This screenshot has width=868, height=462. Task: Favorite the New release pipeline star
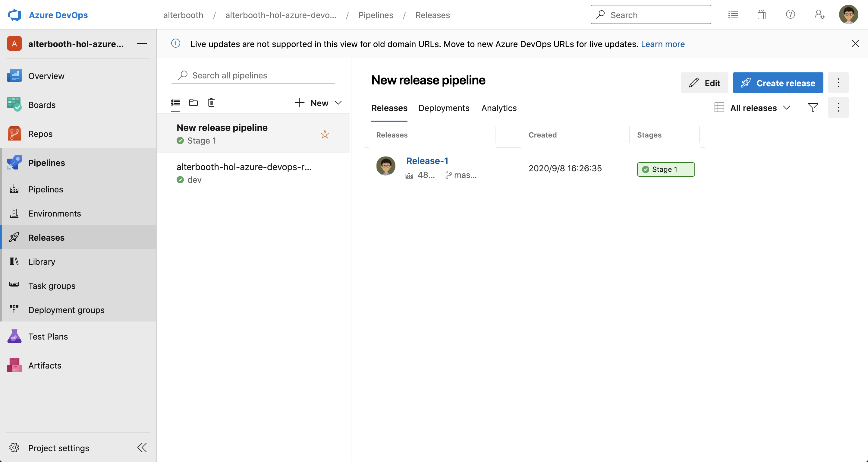click(x=325, y=134)
